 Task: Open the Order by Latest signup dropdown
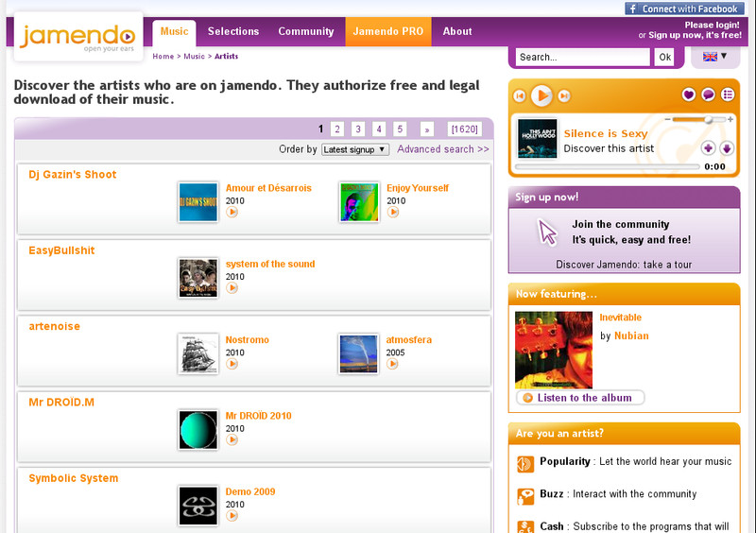point(355,149)
